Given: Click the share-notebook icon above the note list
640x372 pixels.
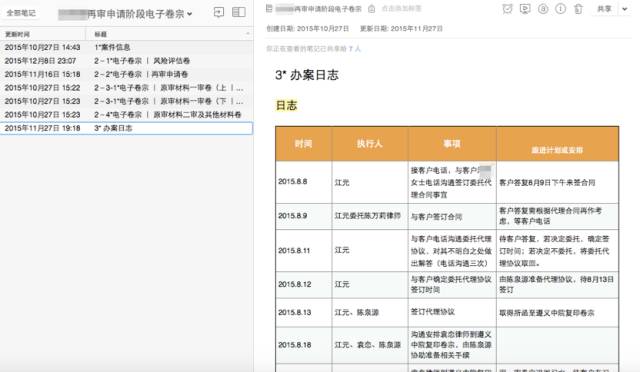Looking at the screenshot, I should click(219, 12).
